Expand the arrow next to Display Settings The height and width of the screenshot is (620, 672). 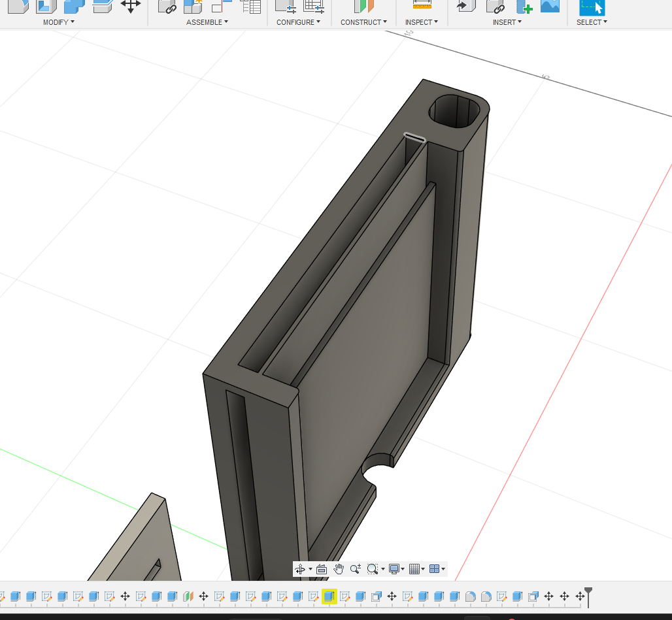(403, 569)
